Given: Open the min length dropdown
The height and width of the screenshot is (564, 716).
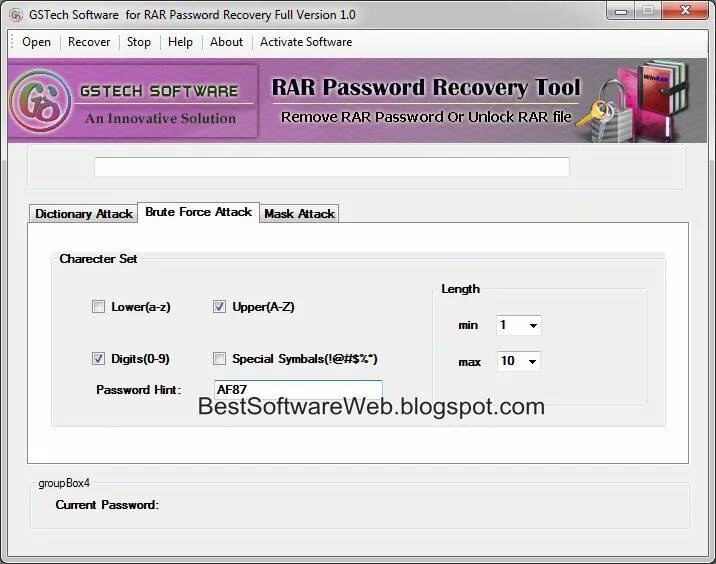Looking at the screenshot, I should (x=519, y=325).
